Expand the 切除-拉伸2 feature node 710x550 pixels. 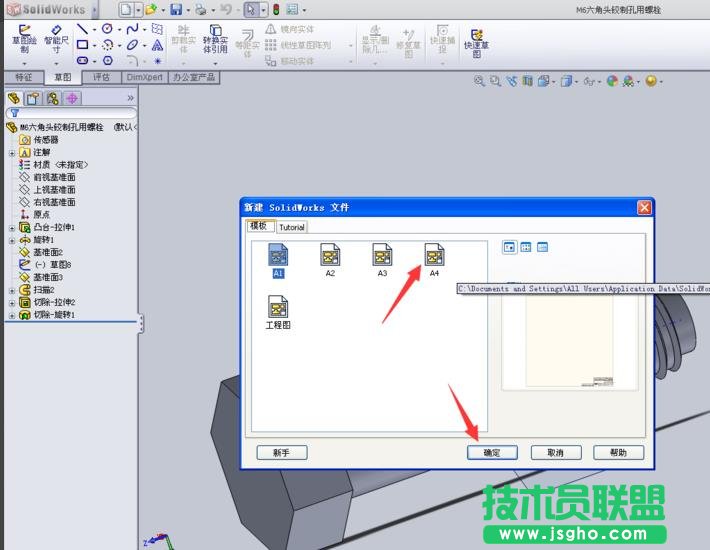(x=12, y=303)
